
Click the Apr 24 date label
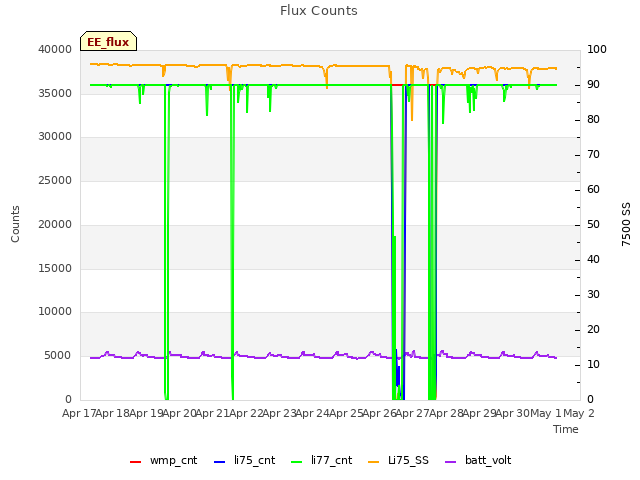pos(312,413)
